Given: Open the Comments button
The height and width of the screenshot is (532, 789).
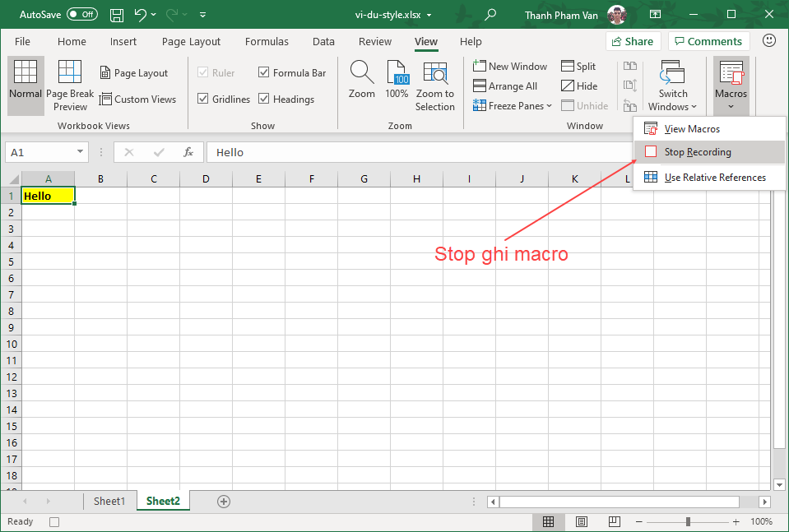Looking at the screenshot, I should pos(708,41).
